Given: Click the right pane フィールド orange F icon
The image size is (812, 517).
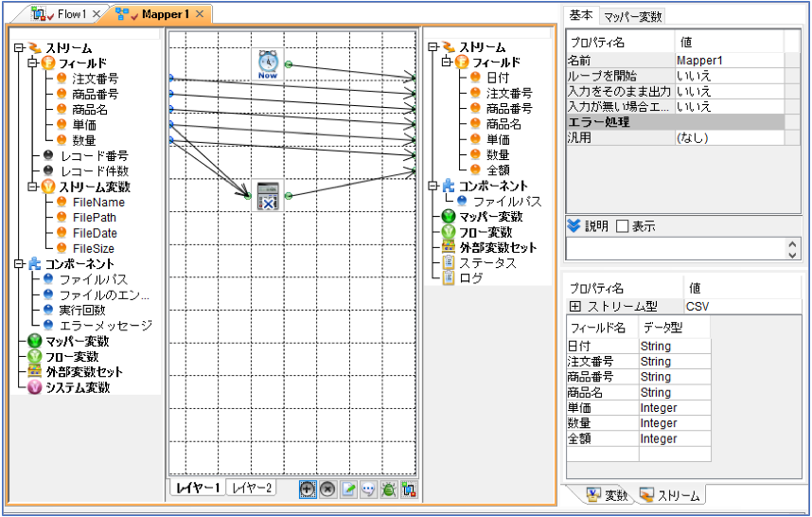Looking at the screenshot, I should tap(462, 62).
